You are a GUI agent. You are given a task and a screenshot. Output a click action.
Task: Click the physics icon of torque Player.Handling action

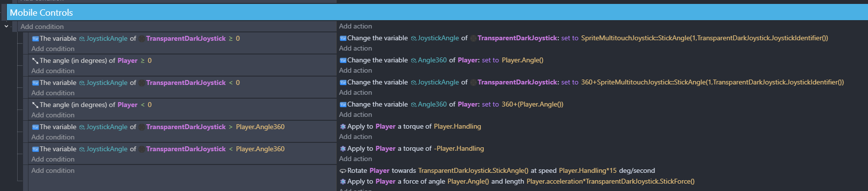pyautogui.click(x=343, y=127)
